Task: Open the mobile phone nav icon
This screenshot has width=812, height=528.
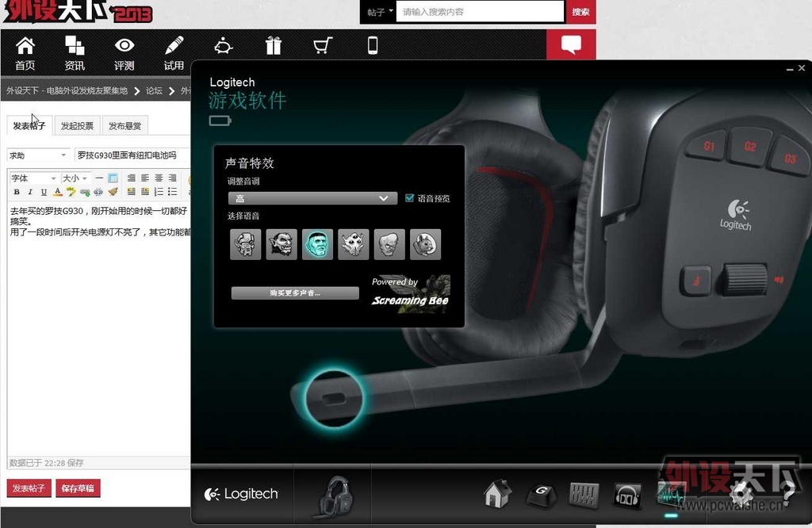Action: click(x=373, y=45)
